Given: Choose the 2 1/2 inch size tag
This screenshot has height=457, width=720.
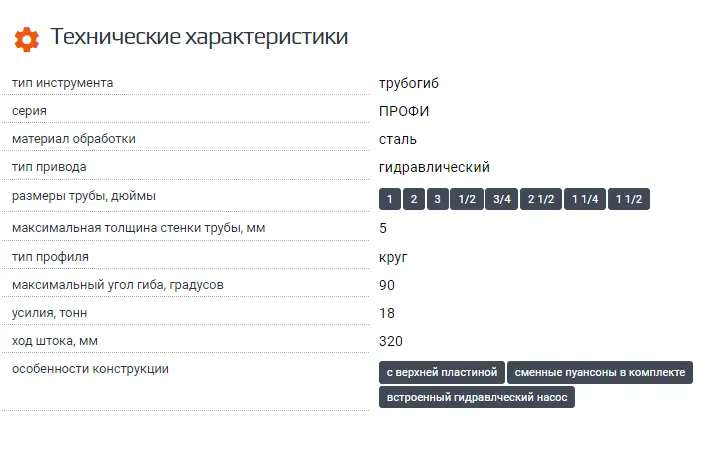Looking at the screenshot, I should pyautogui.click(x=541, y=199).
